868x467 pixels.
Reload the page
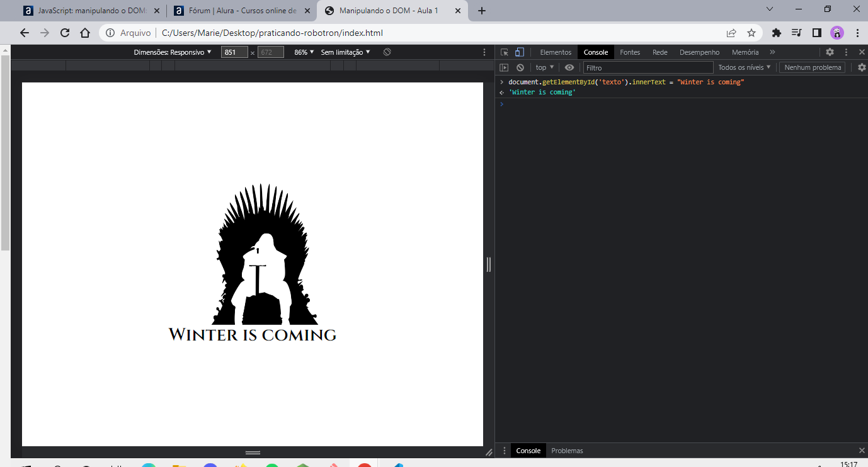65,33
